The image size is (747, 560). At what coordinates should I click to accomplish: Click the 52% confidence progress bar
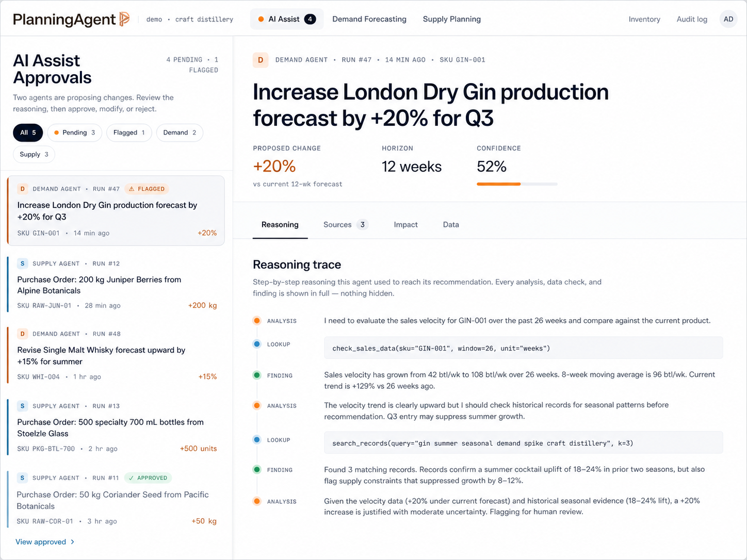pyautogui.click(x=517, y=184)
